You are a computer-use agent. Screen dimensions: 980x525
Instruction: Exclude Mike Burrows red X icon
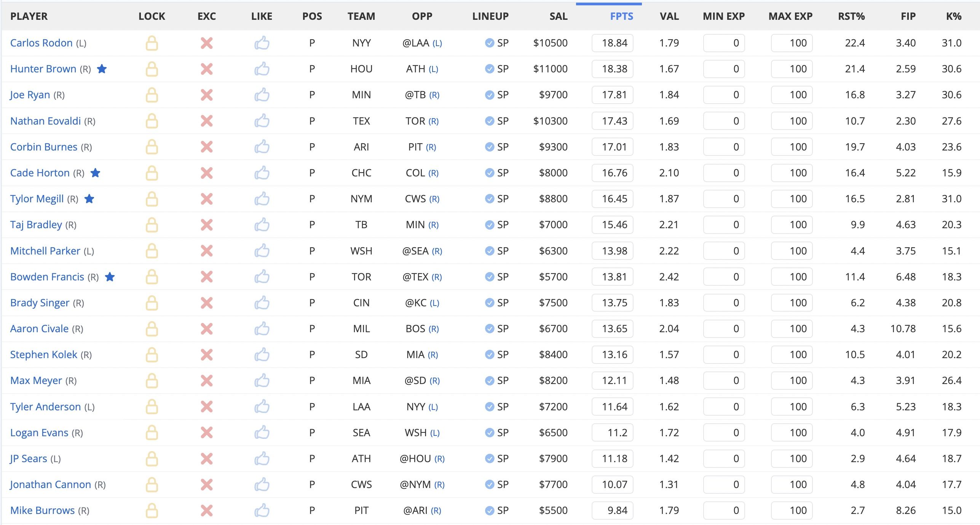(207, 511)
